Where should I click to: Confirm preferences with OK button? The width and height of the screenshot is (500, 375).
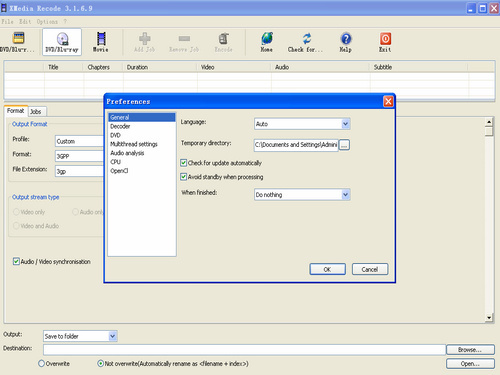coord(327,269)
